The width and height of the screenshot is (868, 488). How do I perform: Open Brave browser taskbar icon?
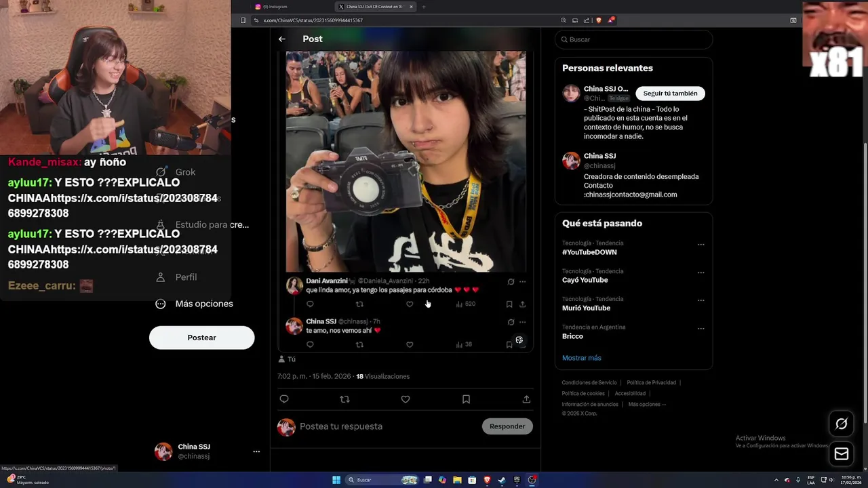487,480
